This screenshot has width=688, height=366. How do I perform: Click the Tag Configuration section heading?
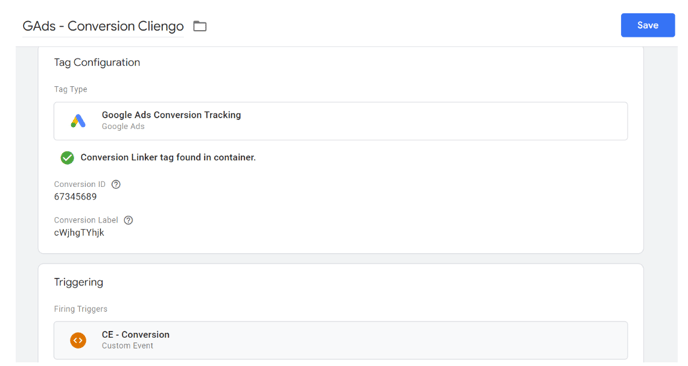[x=97, y=62]
